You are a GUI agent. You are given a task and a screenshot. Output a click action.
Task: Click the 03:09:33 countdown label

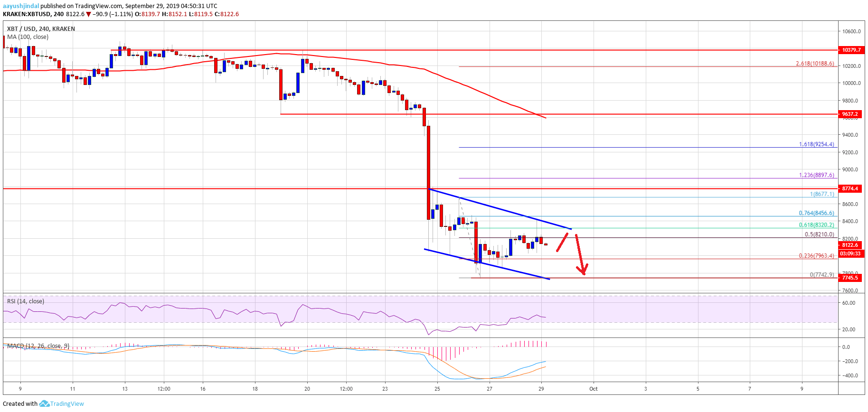click(x=852, y=253)
